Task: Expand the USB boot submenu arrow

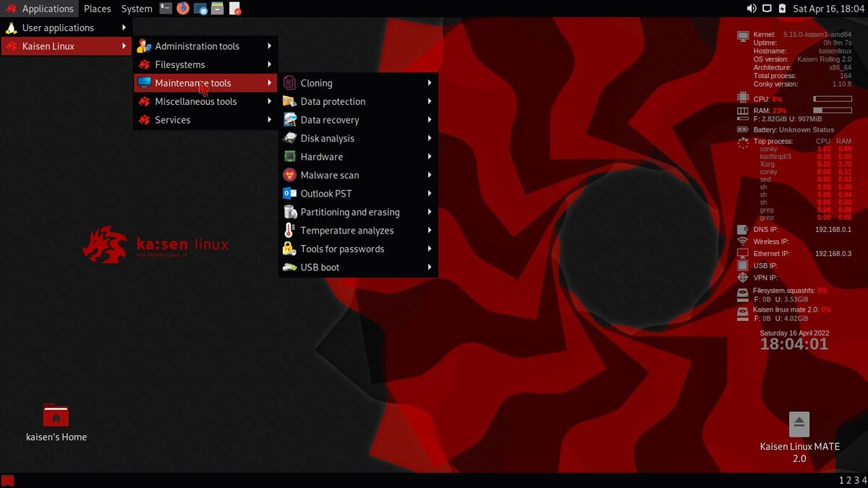Action: pos(430,267)
